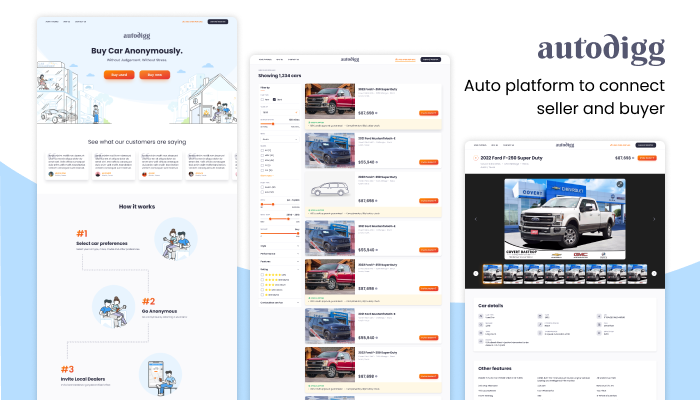Screen dimensions: 700x400
Task: Click the Other features heading
Action: coord(495,369)
